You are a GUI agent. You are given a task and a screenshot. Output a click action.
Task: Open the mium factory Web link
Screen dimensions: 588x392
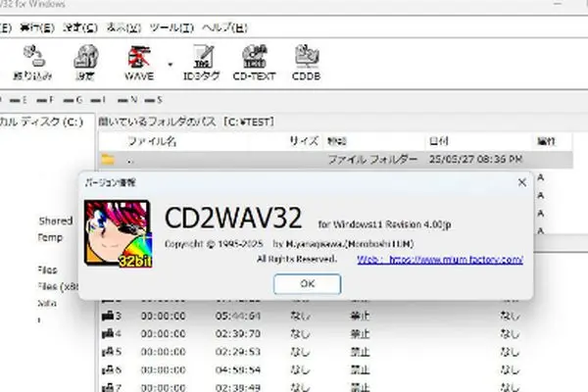(x=440, y=260)
